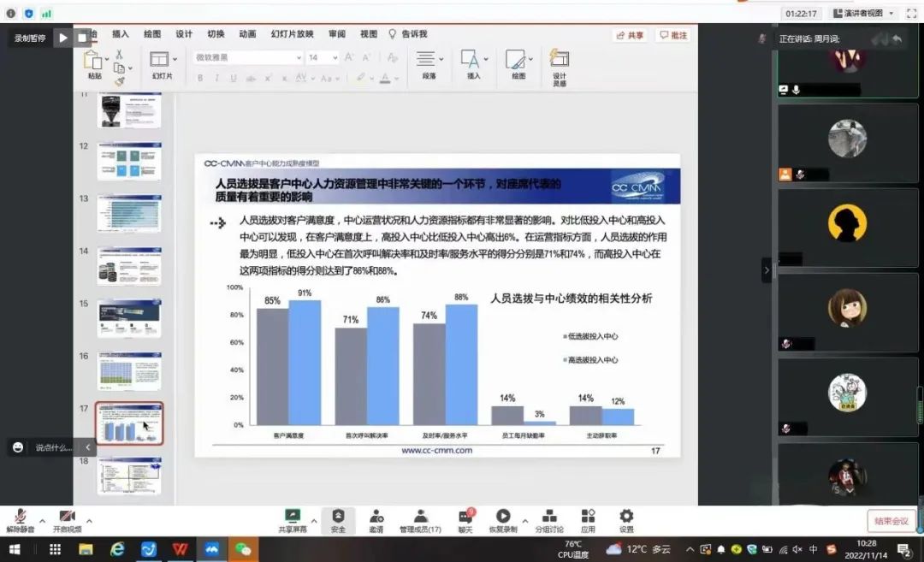
Task: Click the 告诉我 lightbulb search
Action: click(408, 34)
